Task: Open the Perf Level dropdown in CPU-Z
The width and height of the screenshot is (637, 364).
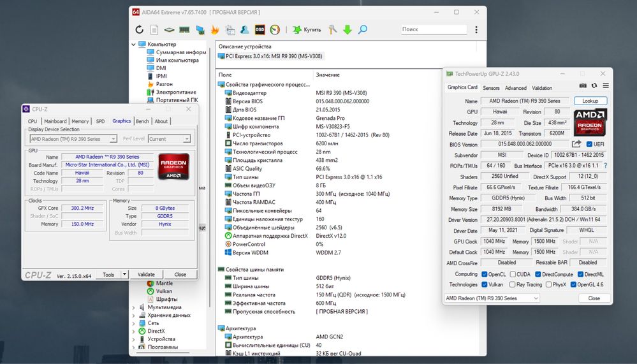Action: (x=169, y=139)
